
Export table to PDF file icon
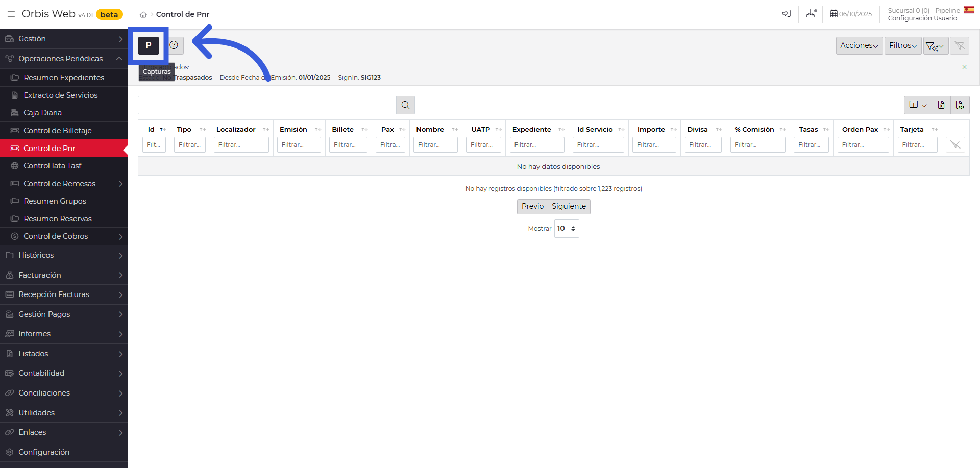click(x=960, y=105)
